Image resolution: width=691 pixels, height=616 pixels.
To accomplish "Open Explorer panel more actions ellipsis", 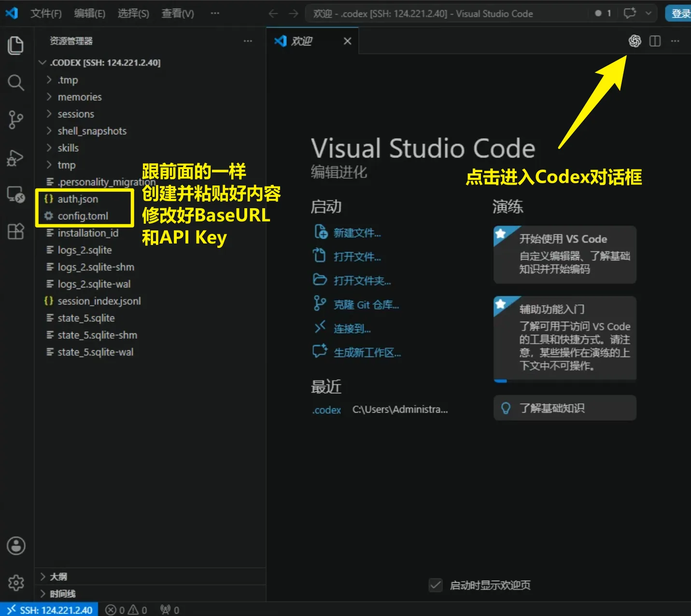I will 248,41.
